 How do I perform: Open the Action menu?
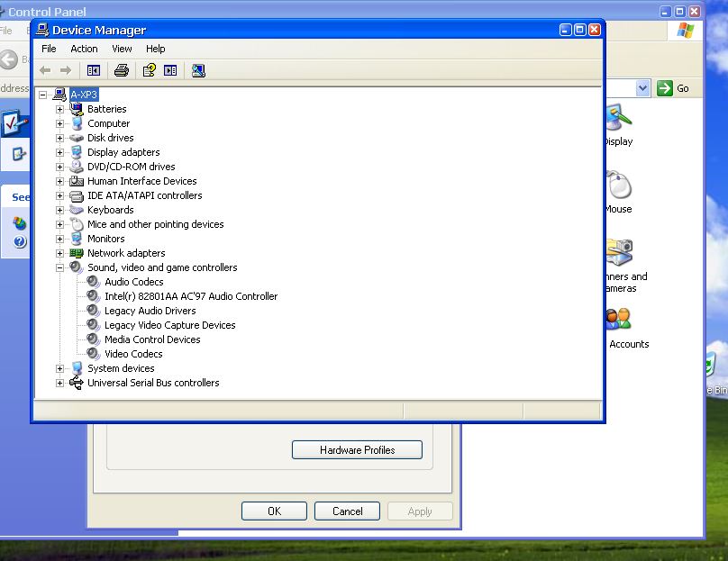click(84, 49)
